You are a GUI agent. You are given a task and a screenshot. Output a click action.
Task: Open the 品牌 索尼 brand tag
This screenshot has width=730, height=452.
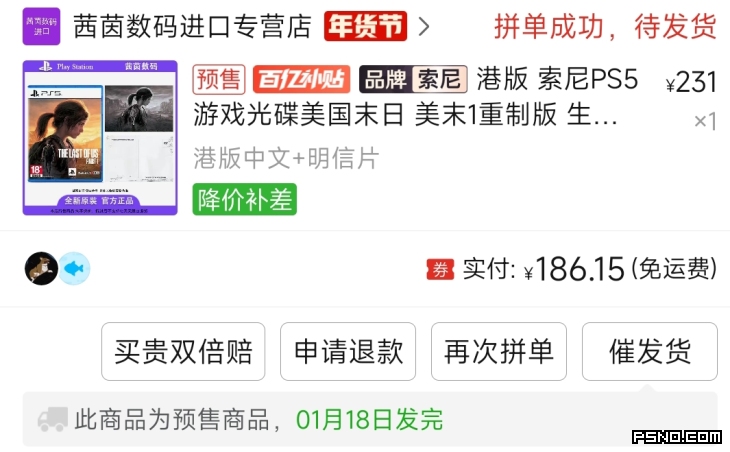(413, 79)
